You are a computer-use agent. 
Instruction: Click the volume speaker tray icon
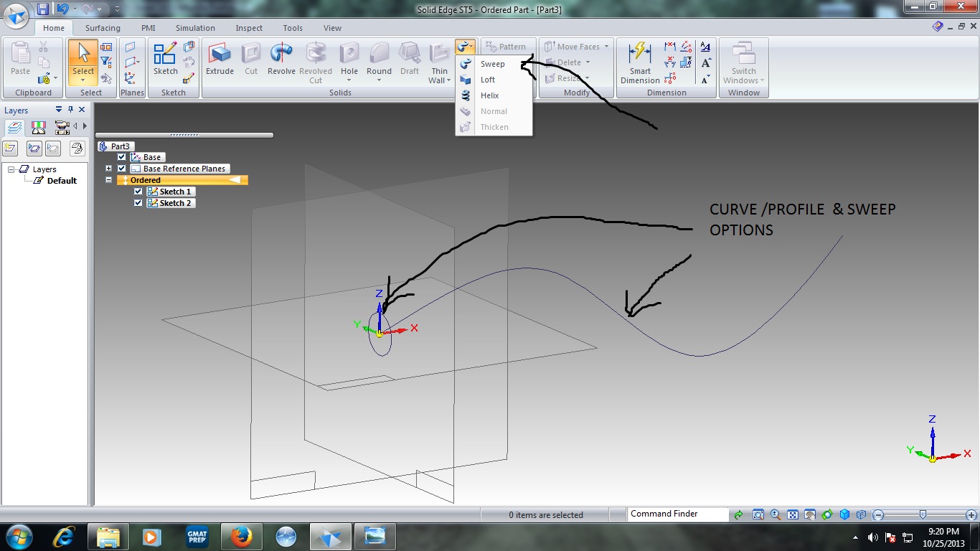[873, 537]
